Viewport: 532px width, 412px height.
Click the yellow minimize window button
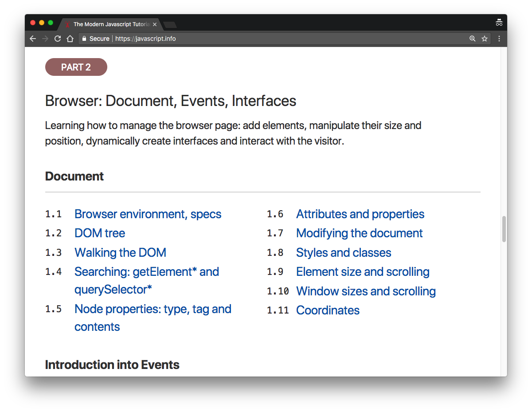coord(42,23)
